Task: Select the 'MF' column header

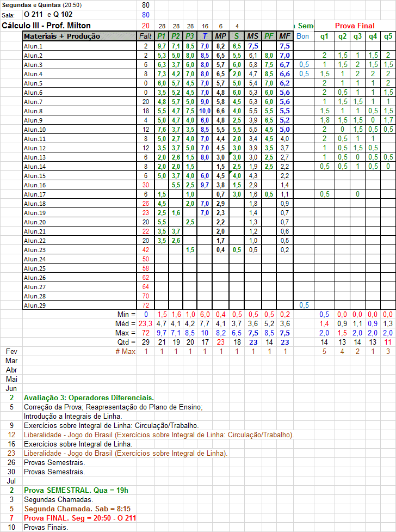Action: click(x=284, y=36)
